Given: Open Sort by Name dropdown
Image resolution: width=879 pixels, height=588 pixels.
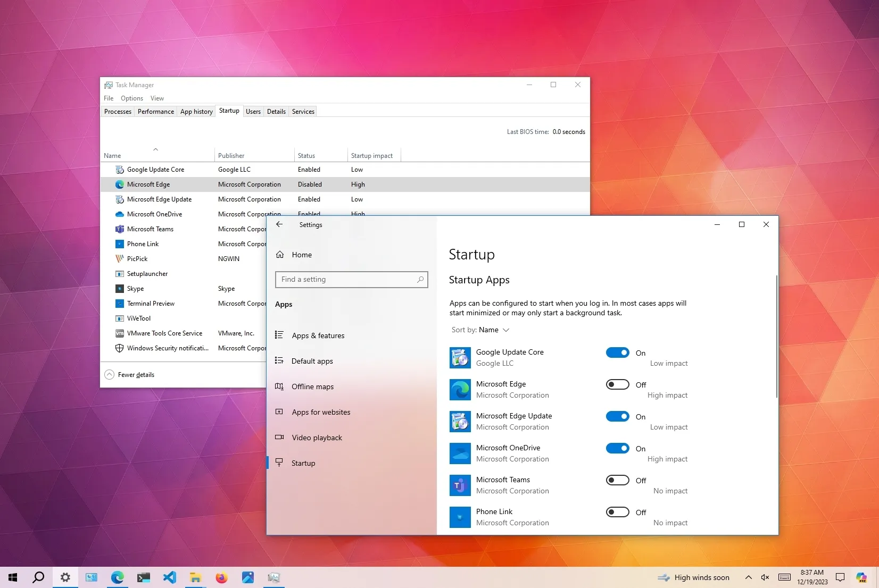Looking at the screenshot, I should 480,330.
